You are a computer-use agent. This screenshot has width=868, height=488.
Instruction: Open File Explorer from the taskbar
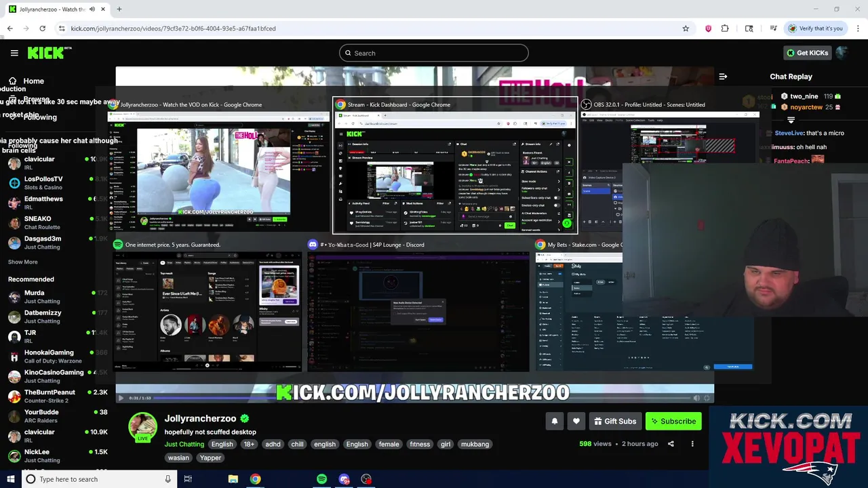pyautogui.click(x=233, y=479)
